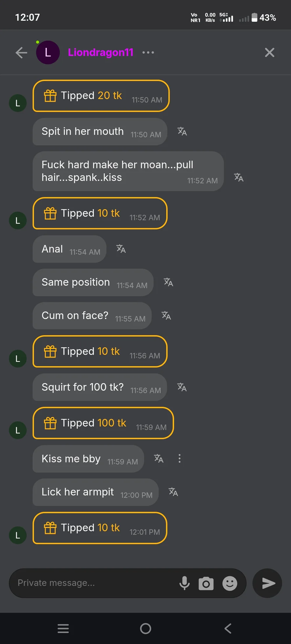Open the three-dots menu beside Liondragon11
The image size is (291, 644).
coord(148,53)
